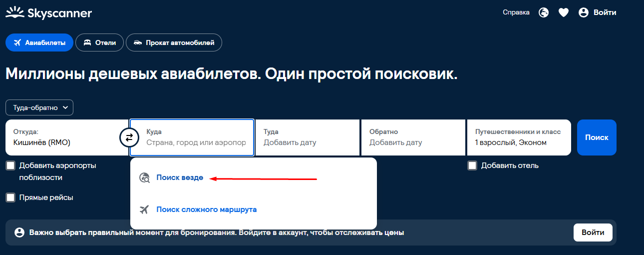Switch to the Отели tab
644x255 pixels.
pos(99,43)
